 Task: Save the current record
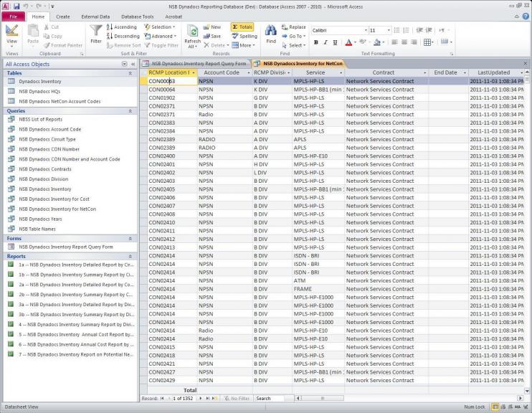tap(212, 36)
